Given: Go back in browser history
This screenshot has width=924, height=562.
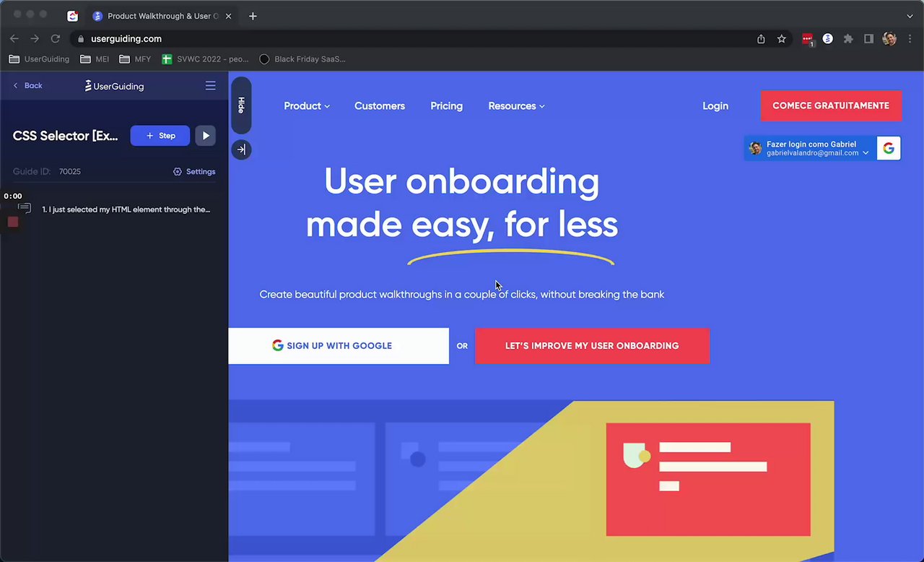Looking at the screenshot, I should [14, 39].
